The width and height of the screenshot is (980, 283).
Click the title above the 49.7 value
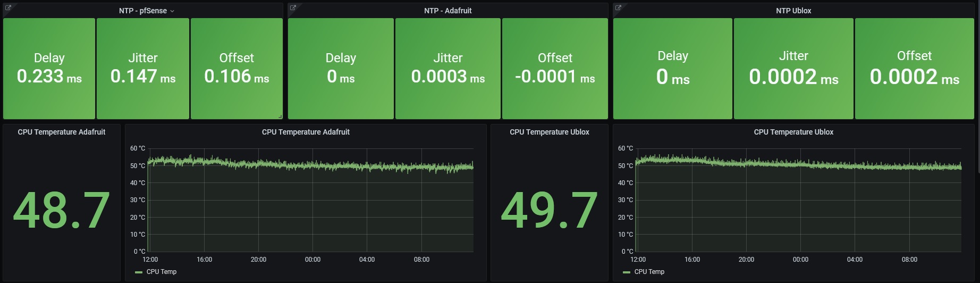549,132
